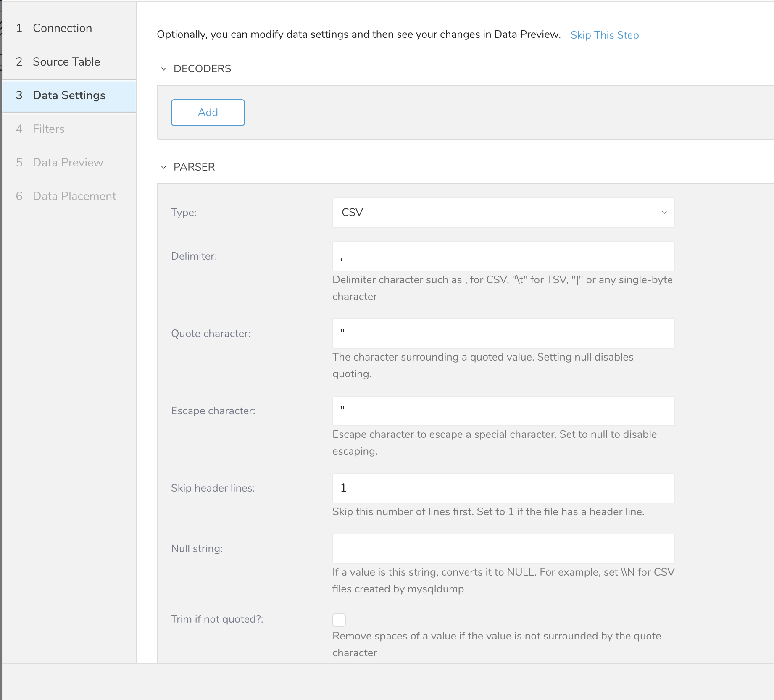Open the Filters step
Screen dimensions: 774x700
tap(49, 129)
